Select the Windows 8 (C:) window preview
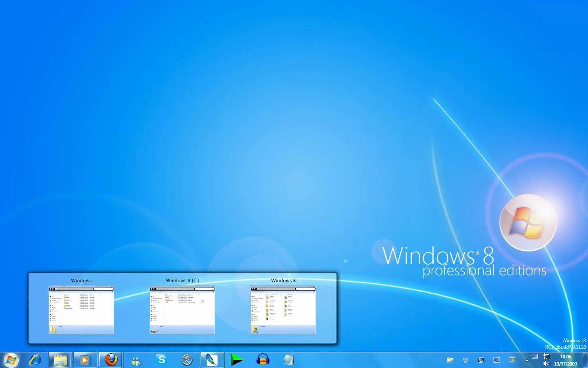 tap(182, 309)
